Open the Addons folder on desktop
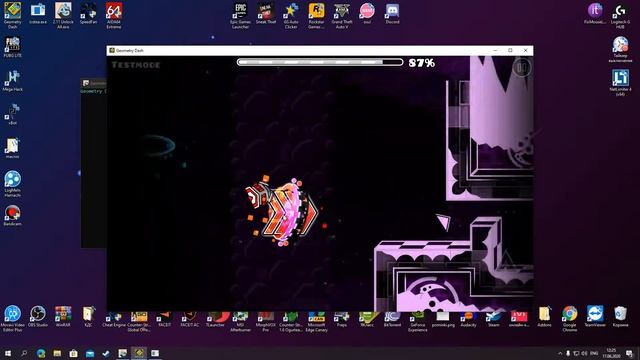This screenshot has width=640, height=360. (544, 316)
